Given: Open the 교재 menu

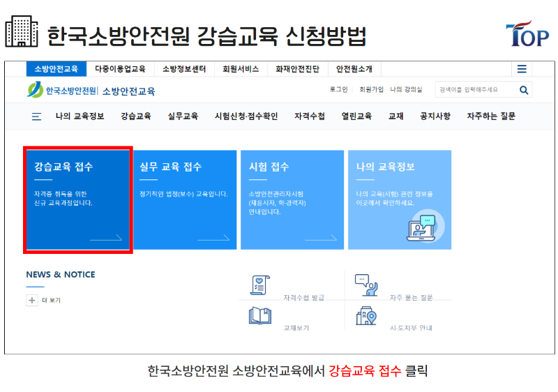Looking at the screenshot, I should 395,116.
